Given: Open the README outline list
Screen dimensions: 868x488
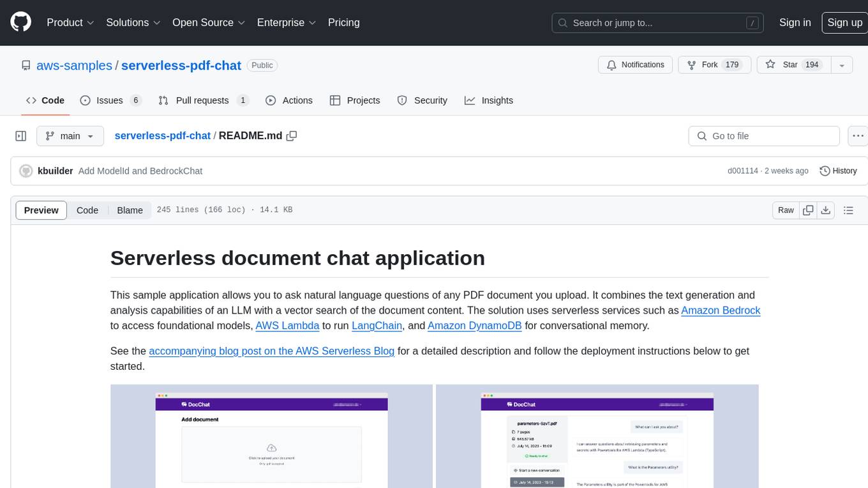Looking at the screenshot, I should coord(848,210).
